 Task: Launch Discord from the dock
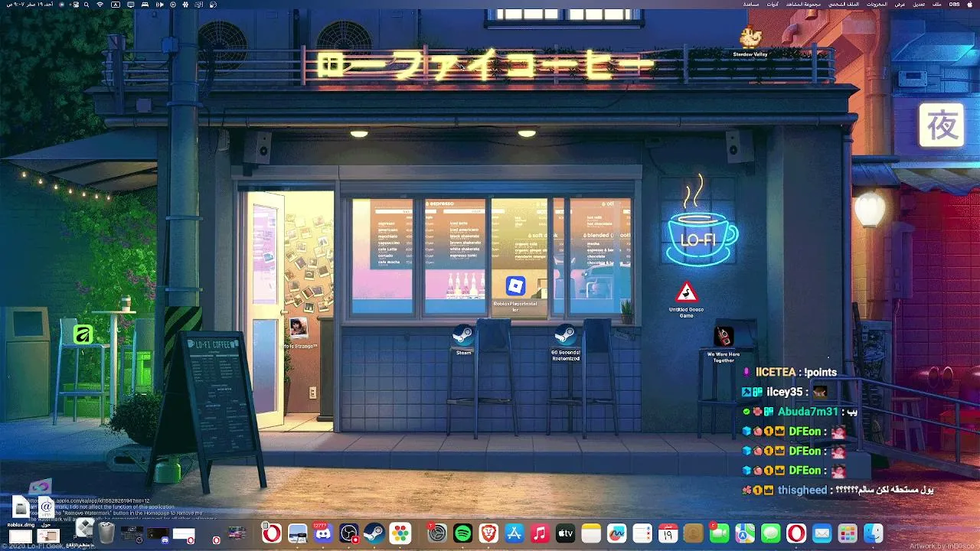pyautogui.click(x=324, y=533)
